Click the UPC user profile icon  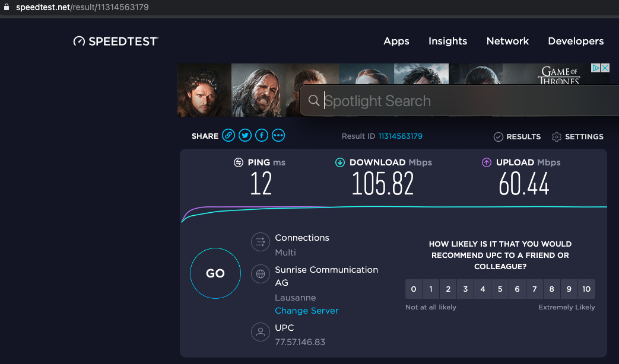pos(260,332)
